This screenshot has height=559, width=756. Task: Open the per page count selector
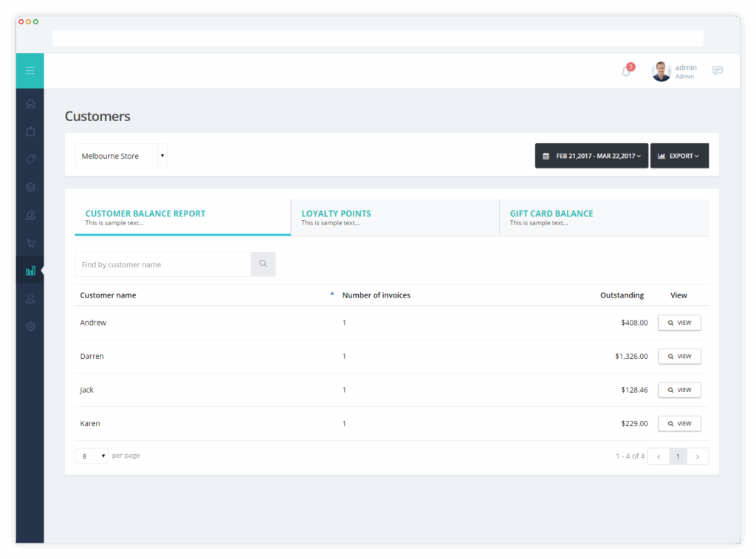click(92, 456)
